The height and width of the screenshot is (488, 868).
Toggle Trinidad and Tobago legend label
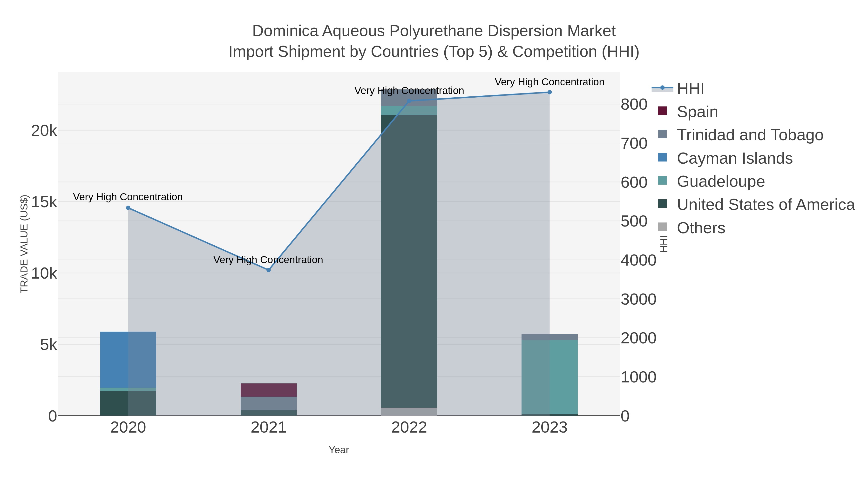click(750, 135)
